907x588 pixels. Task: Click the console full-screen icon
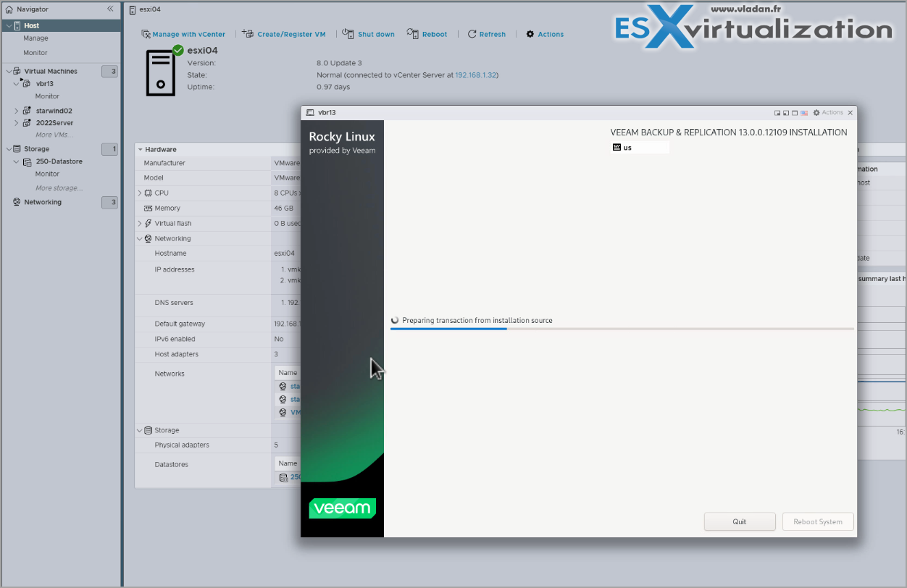point(795,113)
